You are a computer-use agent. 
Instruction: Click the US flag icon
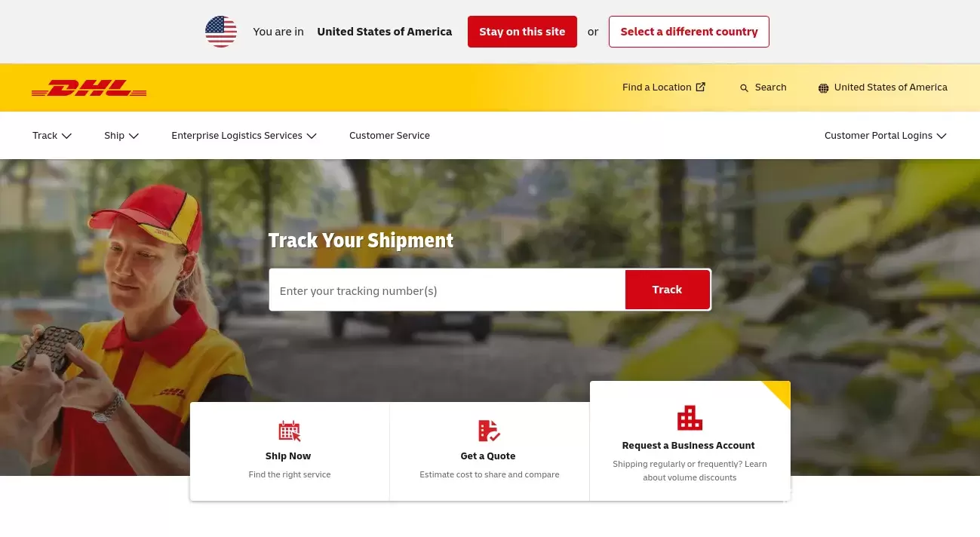click(221, 32)
